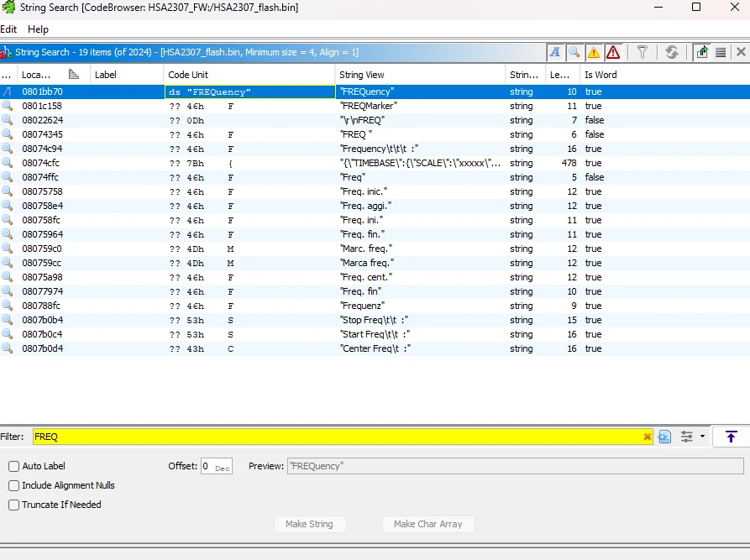Check Include Alignment Nulls

[x=14, y=485]
